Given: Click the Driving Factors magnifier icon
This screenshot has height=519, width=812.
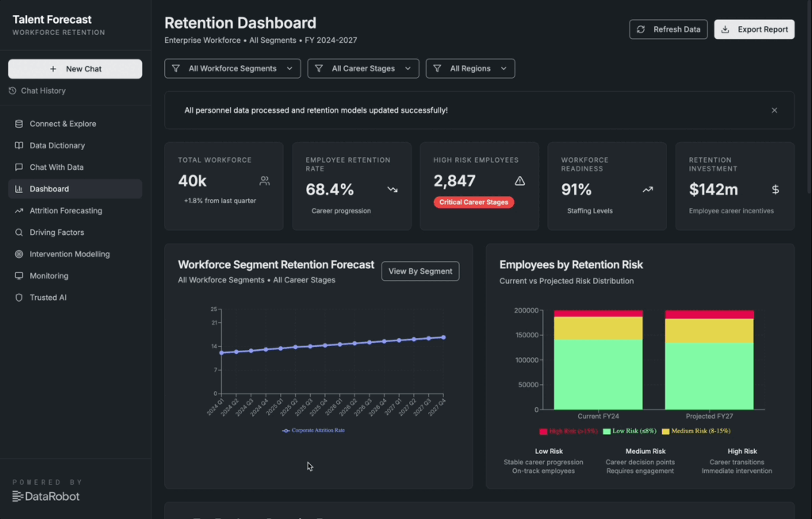Looking at the screenshot, I should 19,233.
